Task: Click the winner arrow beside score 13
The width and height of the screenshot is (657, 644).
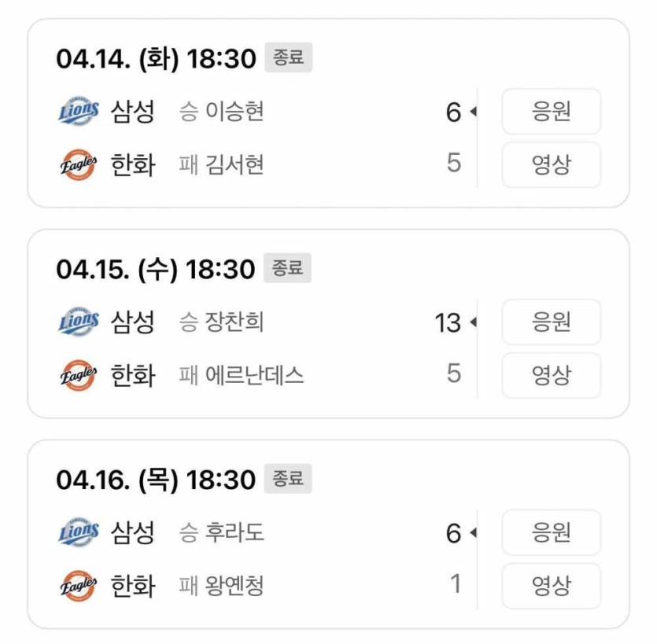Action: coord(473,322)
